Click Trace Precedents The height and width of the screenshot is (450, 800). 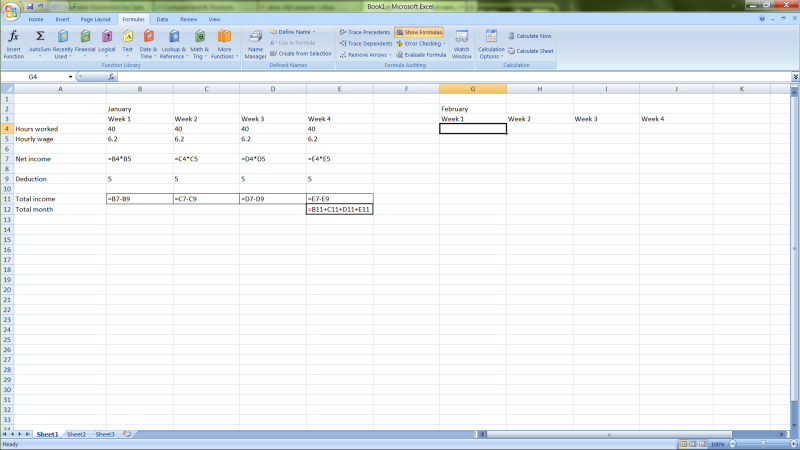coord(365,32)
